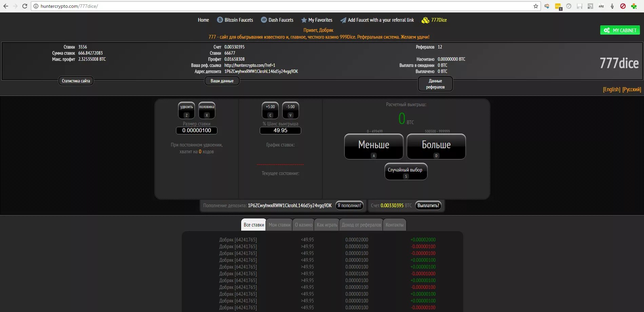Click the treble clef extension icon
Viewport: 644px width, 312px height.
[x=612, y=6]
